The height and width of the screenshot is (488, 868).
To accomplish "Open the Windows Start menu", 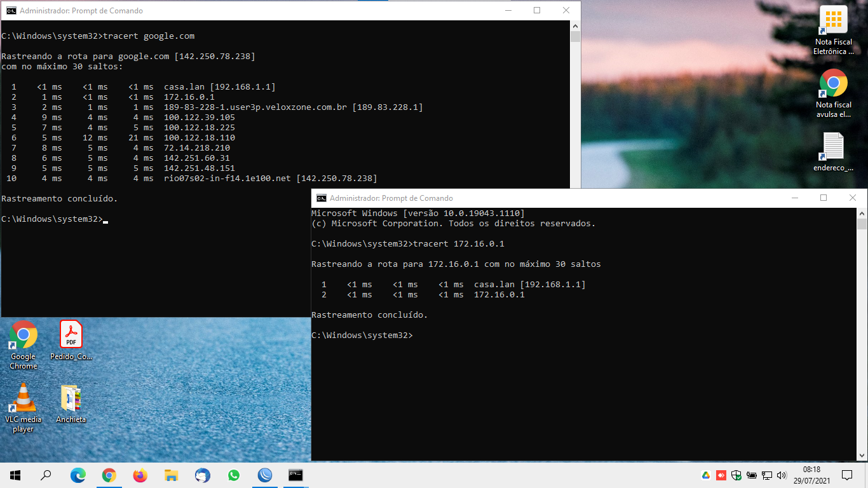I will (x=15, y=475).
